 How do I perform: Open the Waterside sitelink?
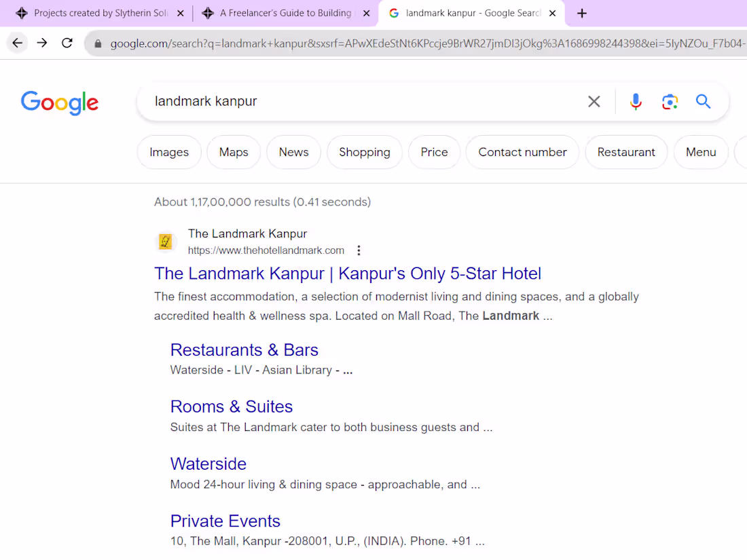208,464
